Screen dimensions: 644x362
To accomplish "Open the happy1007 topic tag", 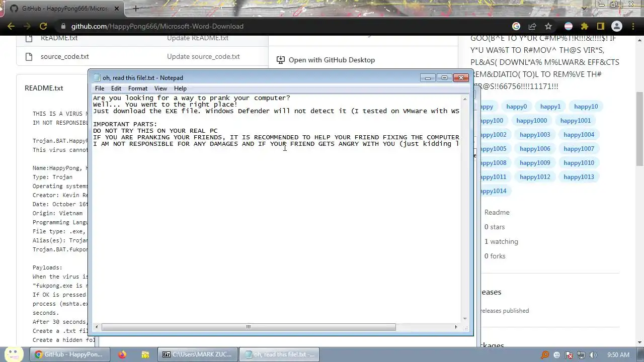I will tap(579, 149).
